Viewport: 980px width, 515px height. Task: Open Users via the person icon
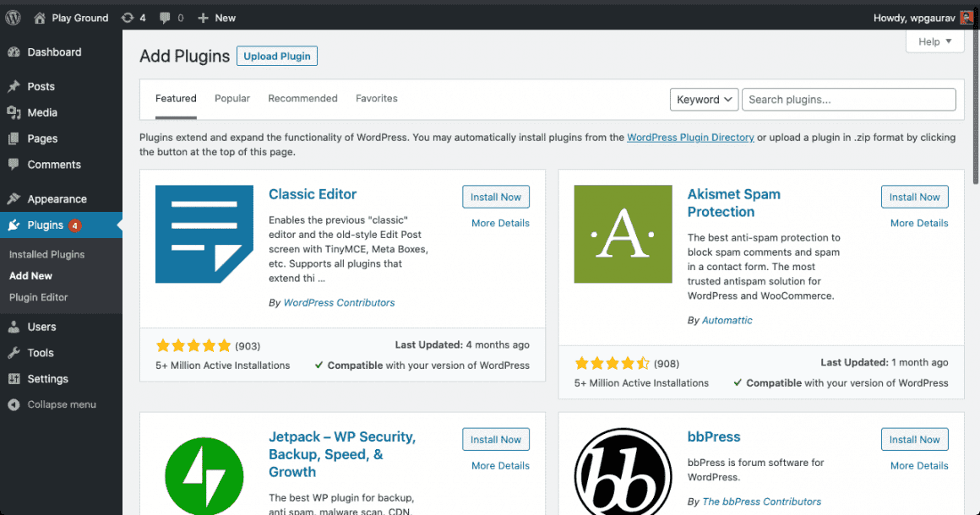(15, 327)
